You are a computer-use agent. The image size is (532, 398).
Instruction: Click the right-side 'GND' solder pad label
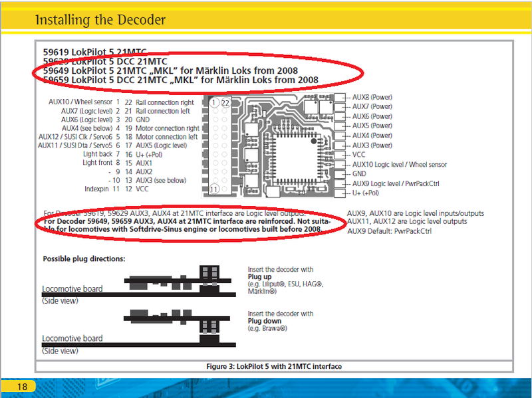(359, 173)
